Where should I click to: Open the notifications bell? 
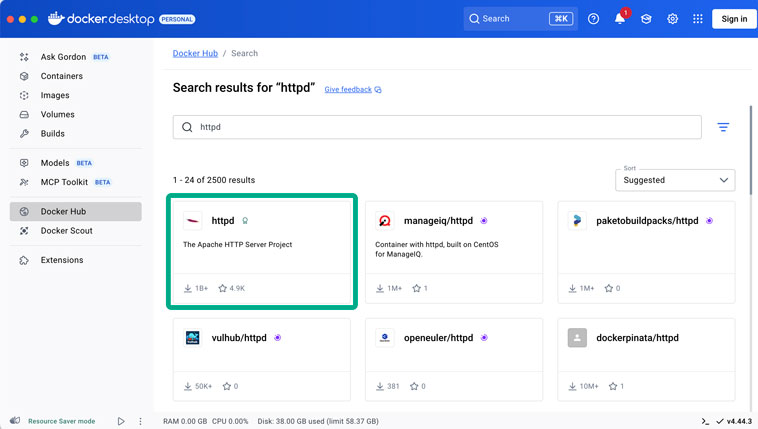click(620, 19)
